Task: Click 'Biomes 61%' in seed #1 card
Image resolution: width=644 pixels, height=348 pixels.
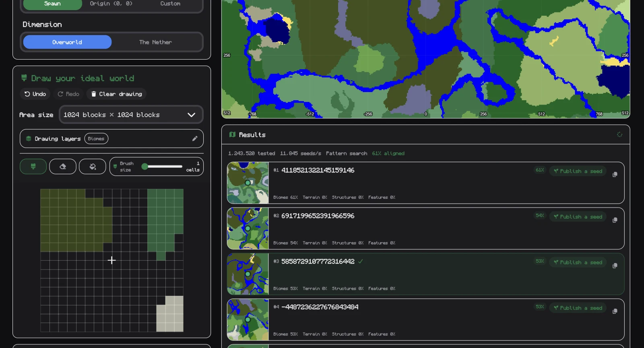Action: [x=285, y=197]
